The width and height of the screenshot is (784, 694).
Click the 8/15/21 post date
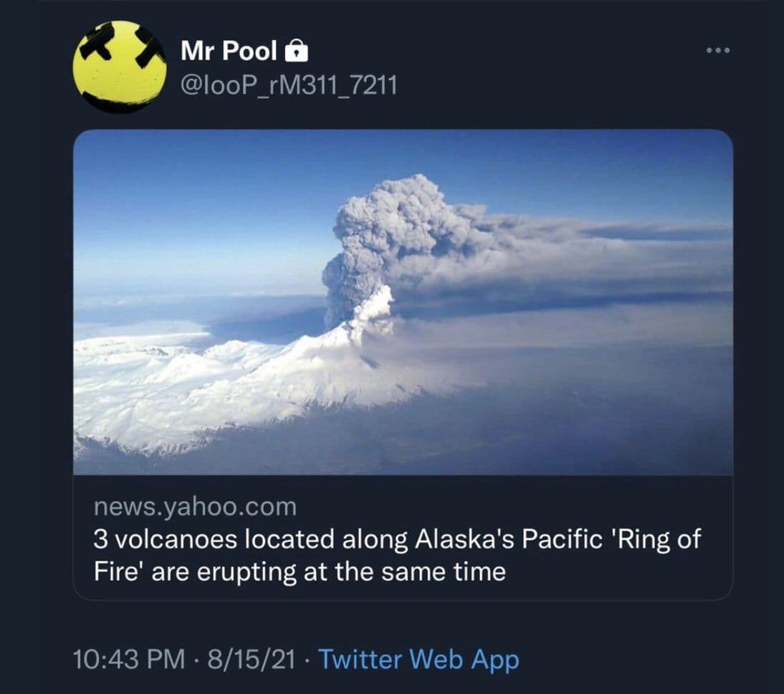[250, 660]
